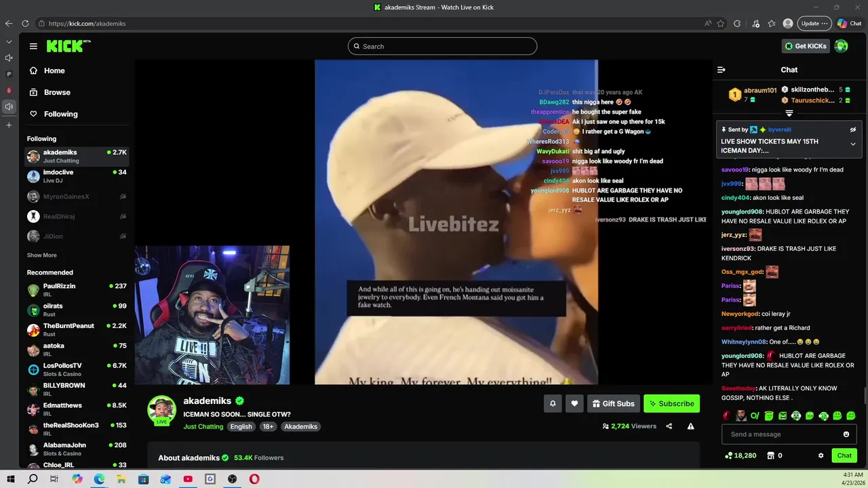Toggle the heart follow button
Screen dimensions: 868x488
click(574, 403)
